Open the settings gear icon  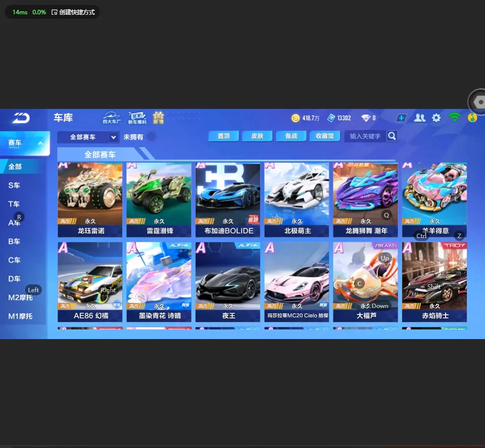[436, 118]
